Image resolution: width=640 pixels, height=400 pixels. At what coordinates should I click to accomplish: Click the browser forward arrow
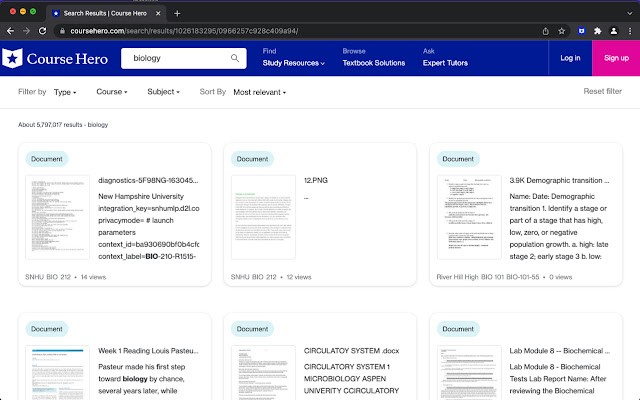coord(27,31)
